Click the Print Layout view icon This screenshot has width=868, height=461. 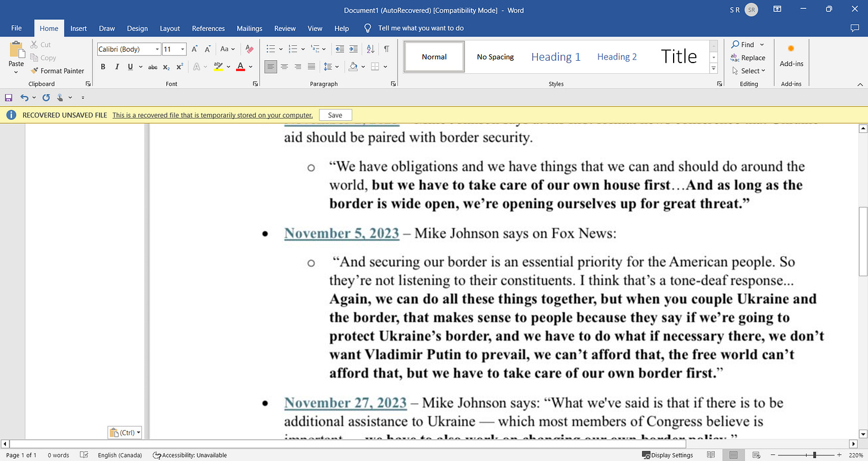point(734,455)
